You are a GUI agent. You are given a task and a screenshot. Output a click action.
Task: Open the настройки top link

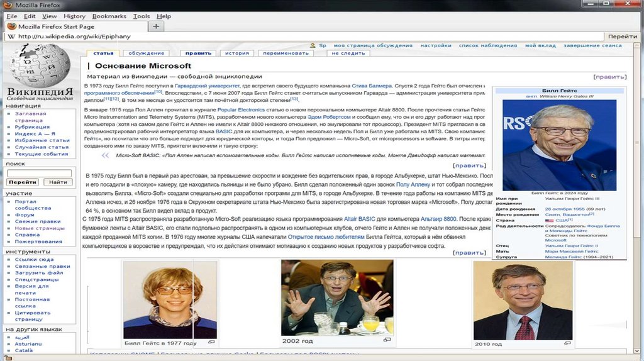click(436, 45)
